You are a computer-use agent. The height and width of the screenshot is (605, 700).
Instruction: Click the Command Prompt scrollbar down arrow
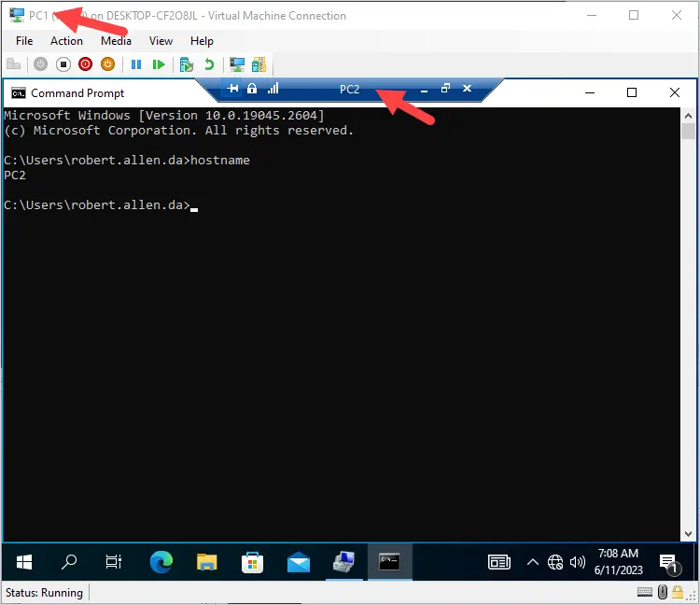click(688, 534)
